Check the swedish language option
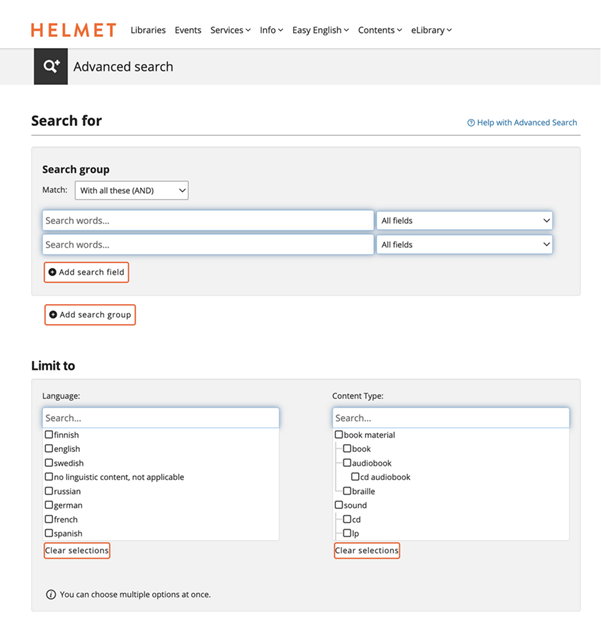Screen dimensions: 601x624 [49, 463]
